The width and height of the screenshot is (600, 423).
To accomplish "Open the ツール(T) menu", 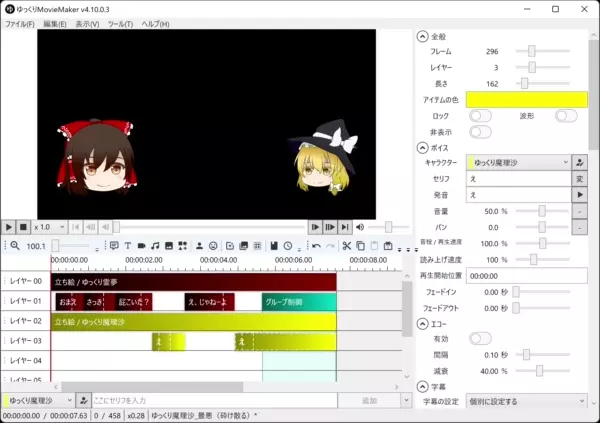I will [x=120, y=23].
